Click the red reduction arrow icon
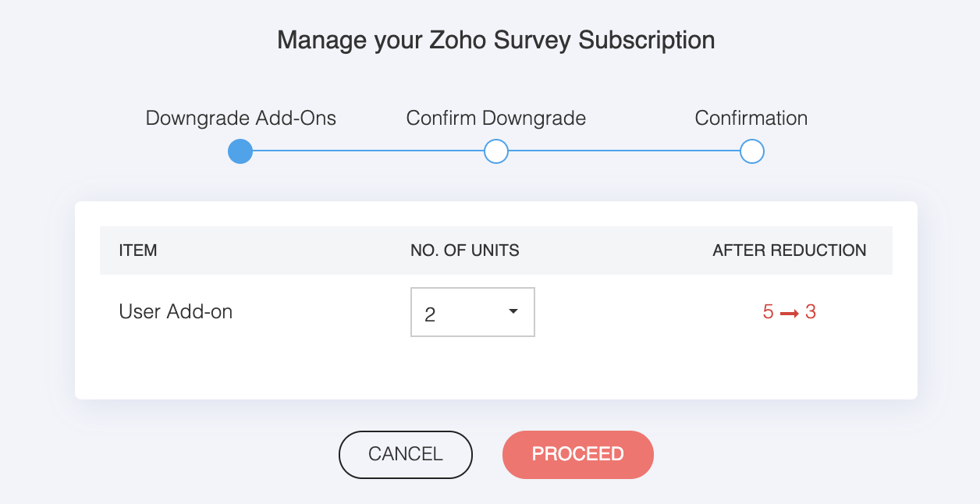This screenshot has width=980, height=504. pyautogui.click(x=790, y=313)
